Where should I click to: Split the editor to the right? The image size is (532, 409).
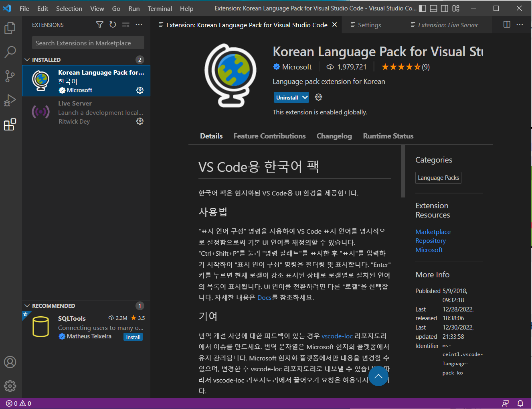pyautogui.click(x=507, y=24)
